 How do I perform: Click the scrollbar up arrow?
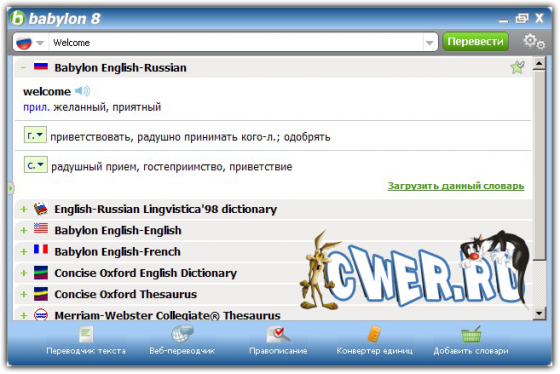click(x=539, y=64)
